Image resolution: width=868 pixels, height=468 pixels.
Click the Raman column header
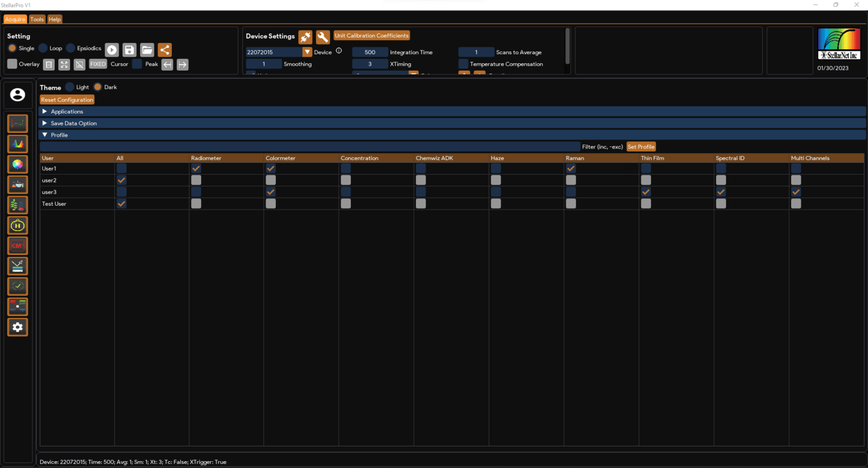(601, 158)
